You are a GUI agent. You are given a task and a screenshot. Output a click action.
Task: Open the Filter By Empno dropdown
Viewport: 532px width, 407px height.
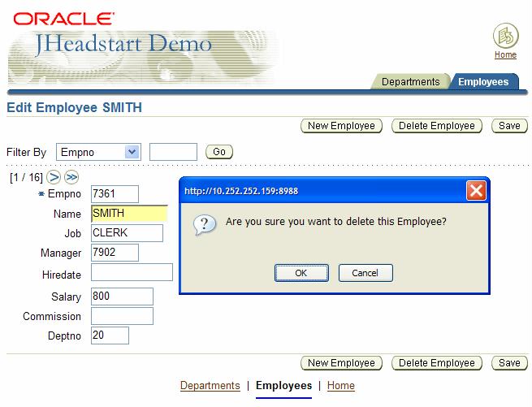[x=132, y=152]
